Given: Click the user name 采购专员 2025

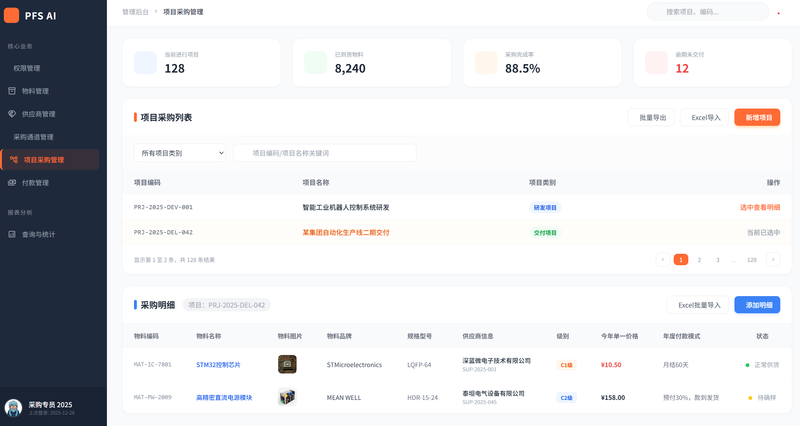Looking at the screenshot, I should [50, 405].
